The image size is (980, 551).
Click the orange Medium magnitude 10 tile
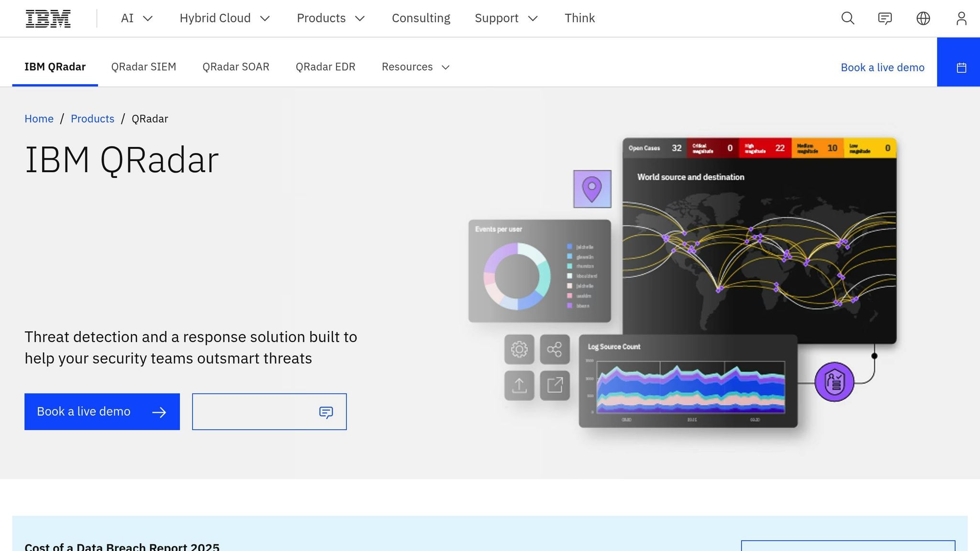[817, 148]
